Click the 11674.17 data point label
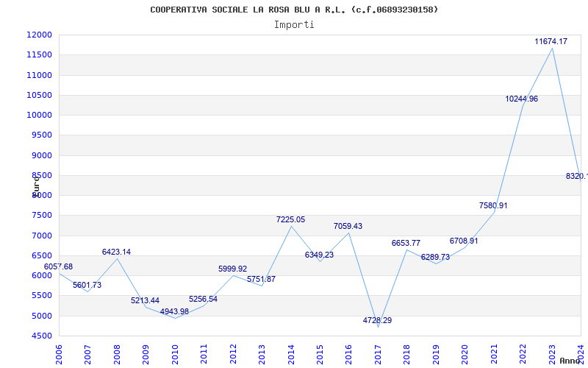 pyautogui.click(x=551, y=42)
